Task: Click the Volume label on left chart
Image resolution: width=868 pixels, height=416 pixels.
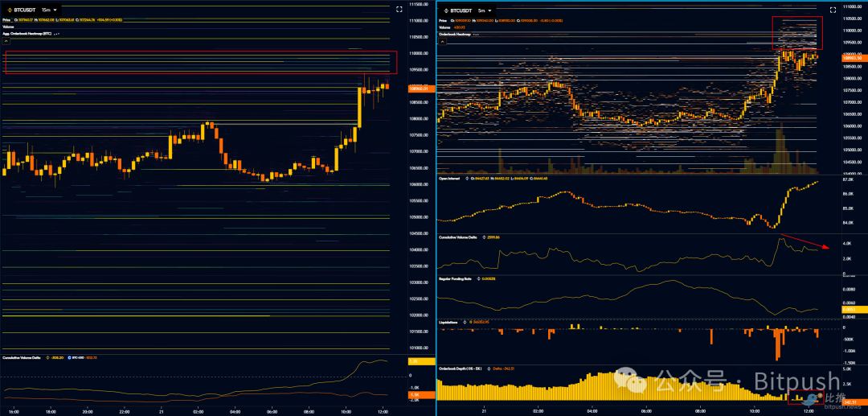Action: [x=8, y=27]
